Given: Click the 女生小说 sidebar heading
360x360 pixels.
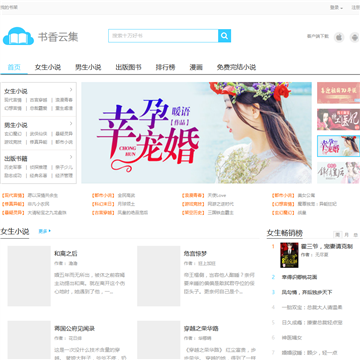Looking at the screenshot, I should click(x=16, y=91).
